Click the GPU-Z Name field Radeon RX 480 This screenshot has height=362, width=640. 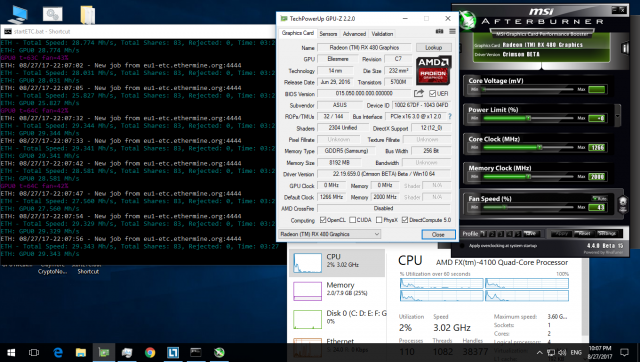pyautogui.click(x=364, y=48)
